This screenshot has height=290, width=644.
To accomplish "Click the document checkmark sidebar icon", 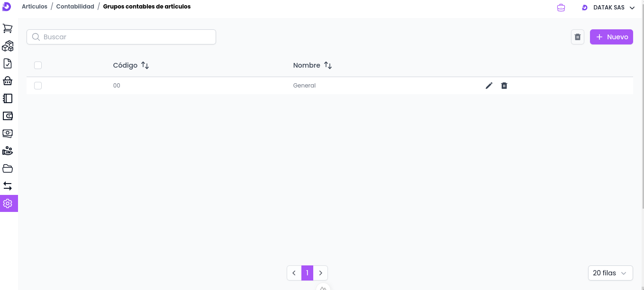I will [x=8, y=63].
